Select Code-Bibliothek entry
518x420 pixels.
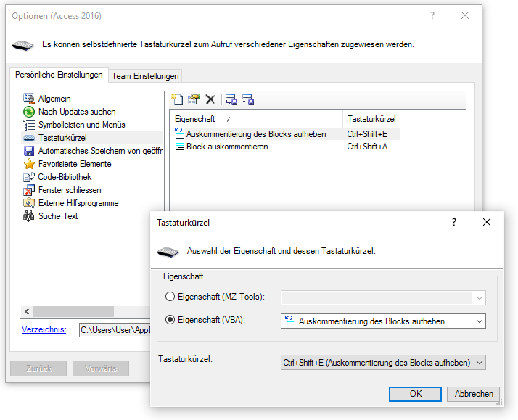(65, 177)
